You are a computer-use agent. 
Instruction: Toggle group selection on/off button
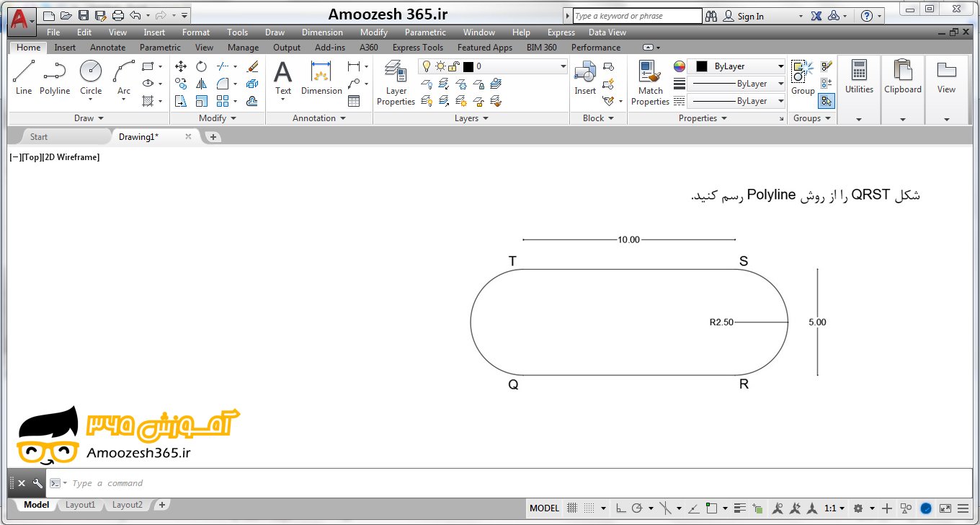(826, 101)
